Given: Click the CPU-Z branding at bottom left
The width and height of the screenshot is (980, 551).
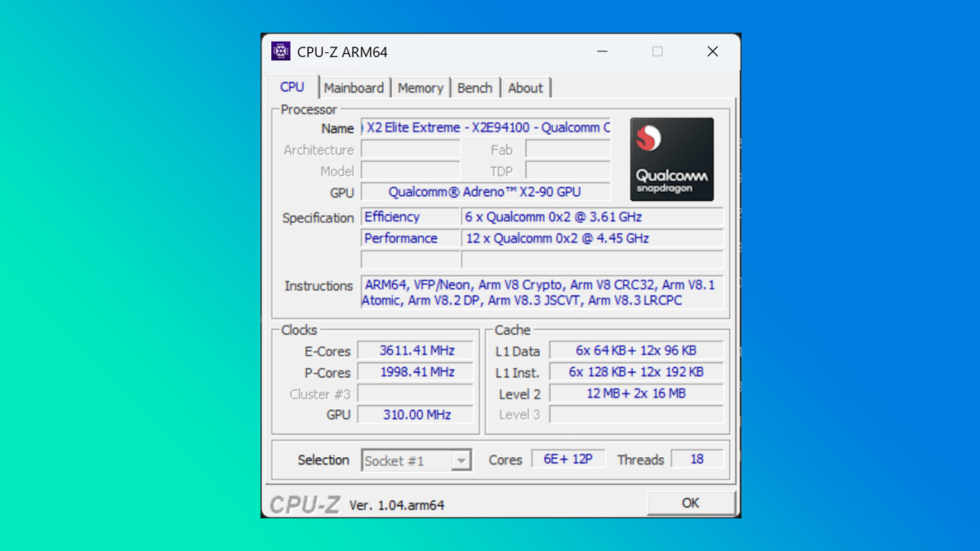Looking at the screenshot, I should click(304, 504).
